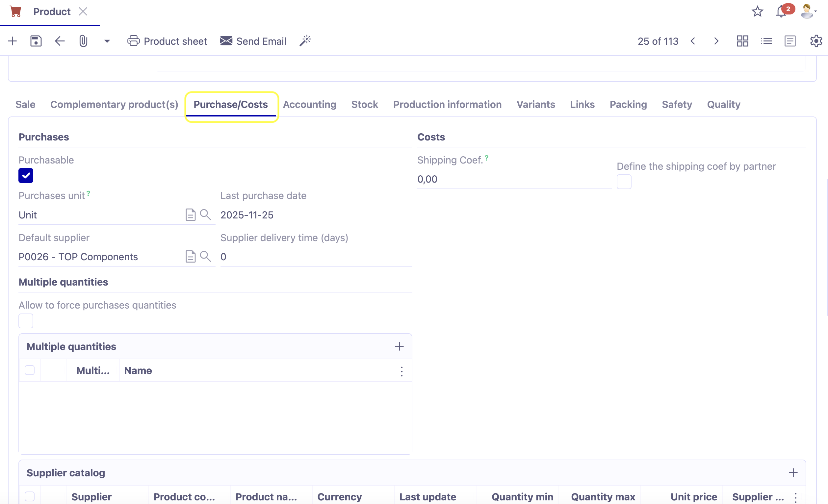The height and width of the screenshot is (504, 828).
Task: Uncheck the Purchasable checkbox
Action: (x=26, y=175)
